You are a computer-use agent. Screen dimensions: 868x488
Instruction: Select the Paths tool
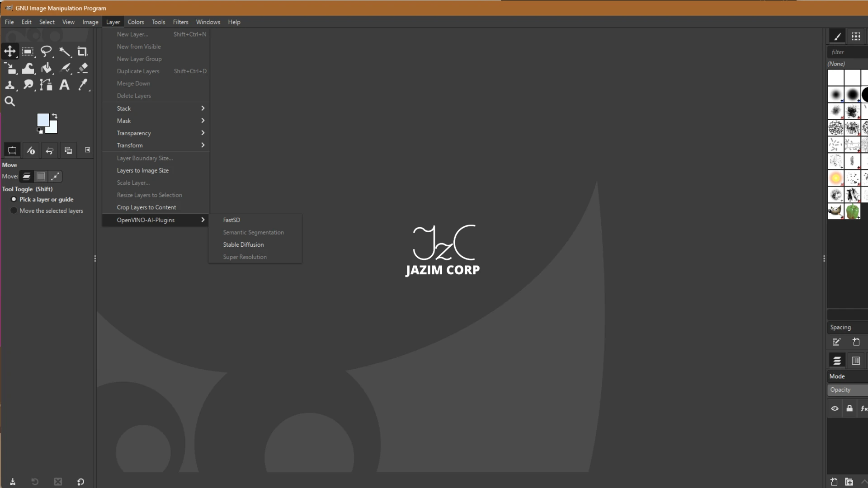(x=46, y=85)
